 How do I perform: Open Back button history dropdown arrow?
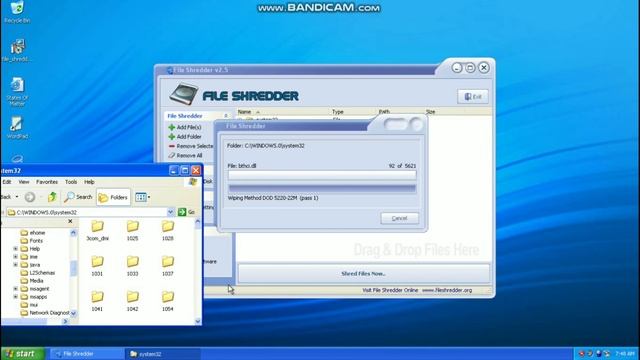[17, 197]
